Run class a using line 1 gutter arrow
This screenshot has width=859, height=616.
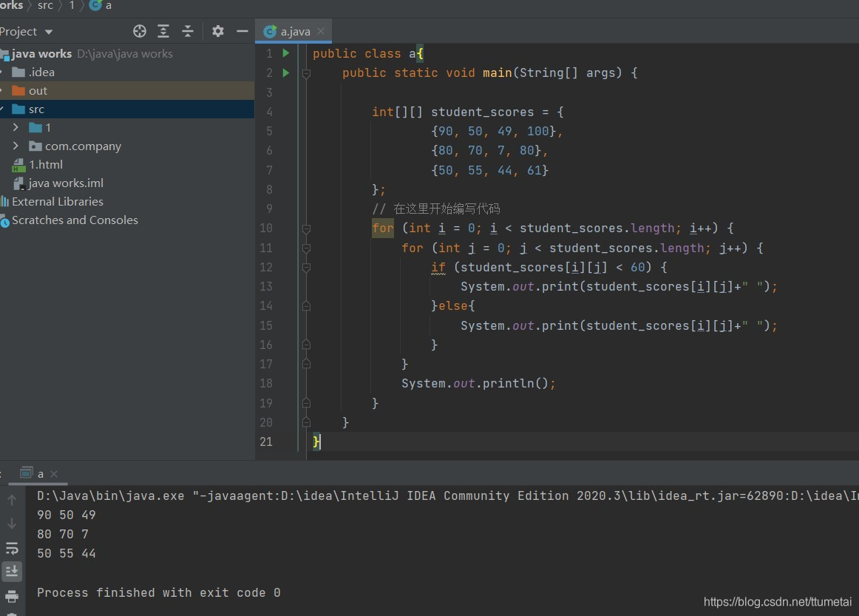point(285,53)
